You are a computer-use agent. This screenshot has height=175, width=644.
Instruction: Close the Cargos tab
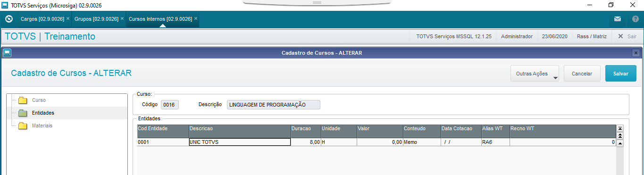(x=68, y=19)
